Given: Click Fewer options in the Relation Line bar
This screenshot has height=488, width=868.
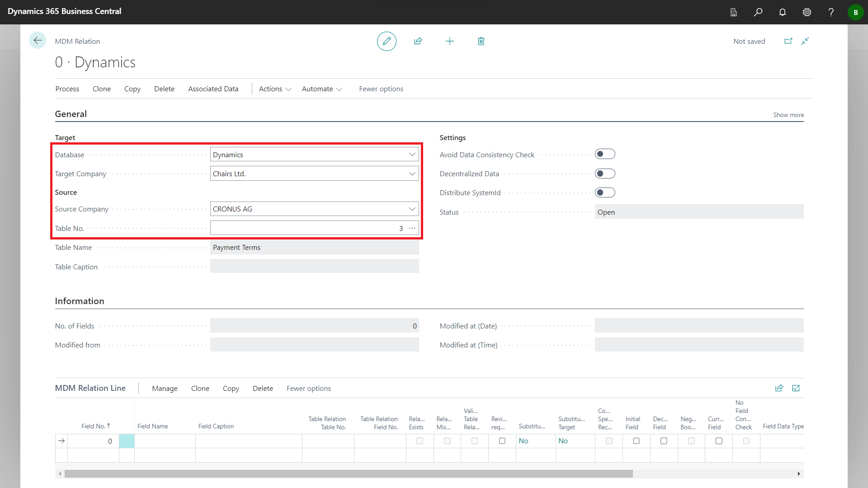Looking at the screenshot, I should pos(308,389).
